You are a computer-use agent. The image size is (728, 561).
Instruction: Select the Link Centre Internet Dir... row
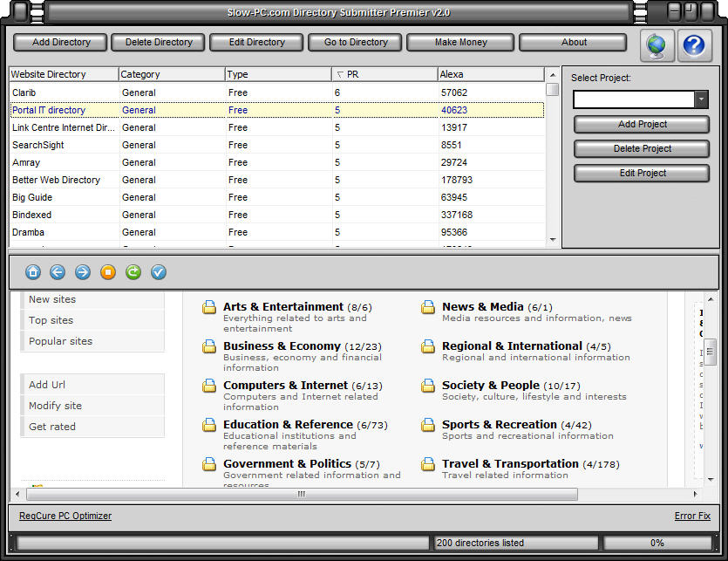[x=276, y=127]
